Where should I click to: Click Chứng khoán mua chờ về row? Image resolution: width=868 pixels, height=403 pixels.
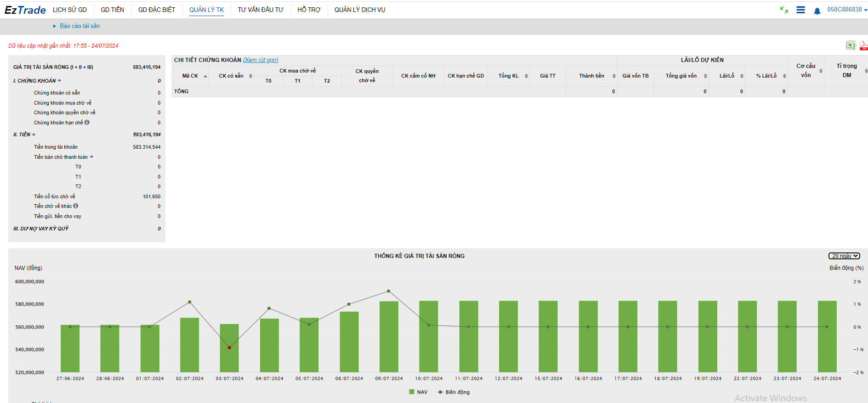pyautogui.click(x=87, y=103)
